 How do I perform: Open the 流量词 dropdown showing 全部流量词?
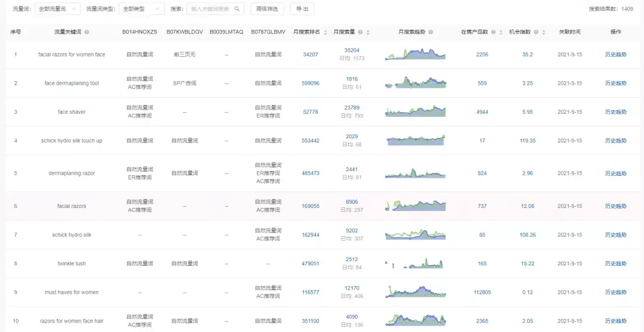tap(57, 8)
